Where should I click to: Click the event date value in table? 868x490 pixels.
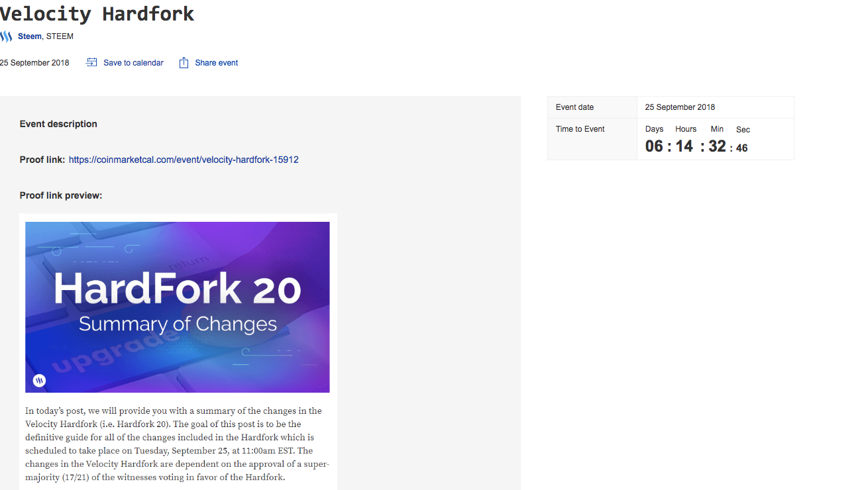[x=680, y=107]
